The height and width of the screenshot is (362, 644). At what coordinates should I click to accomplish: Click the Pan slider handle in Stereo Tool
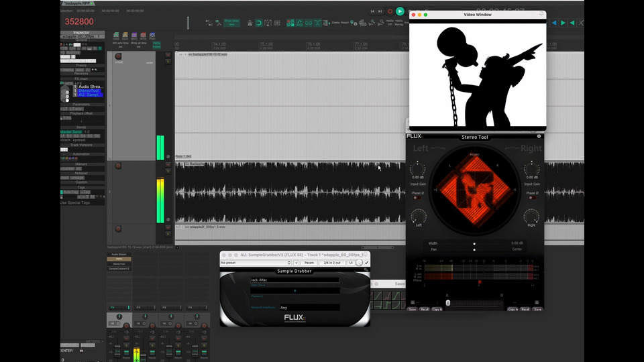pyautogui.click(x=474, y=249)
